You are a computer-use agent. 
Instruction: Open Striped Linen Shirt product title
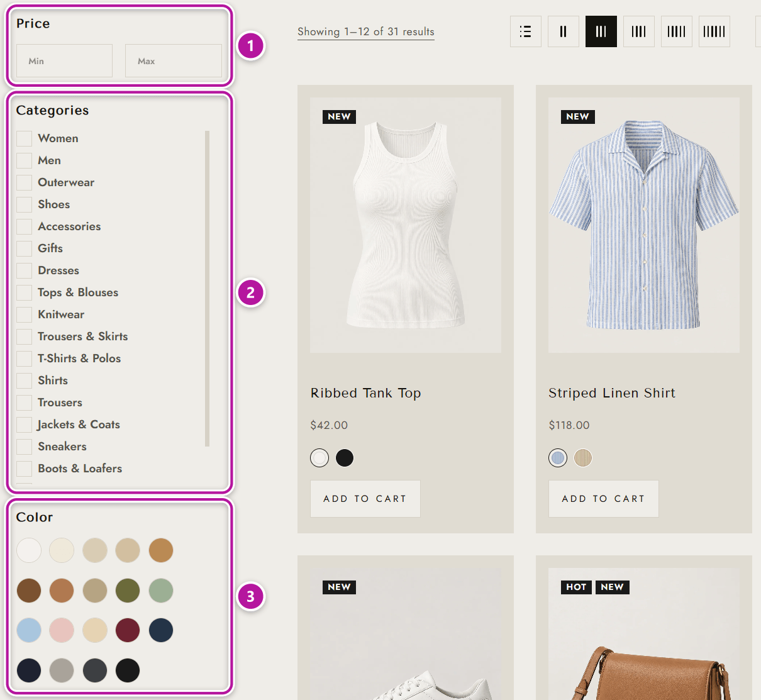coord(612,393)
